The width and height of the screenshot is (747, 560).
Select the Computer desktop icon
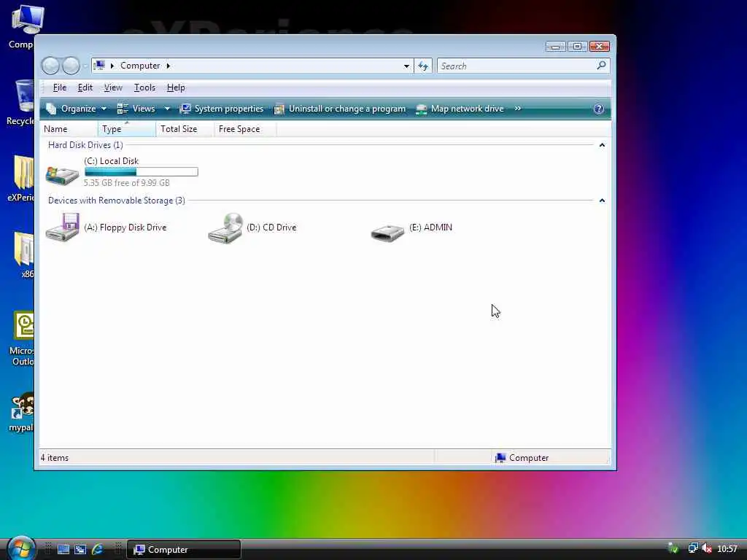pos(22,27)
